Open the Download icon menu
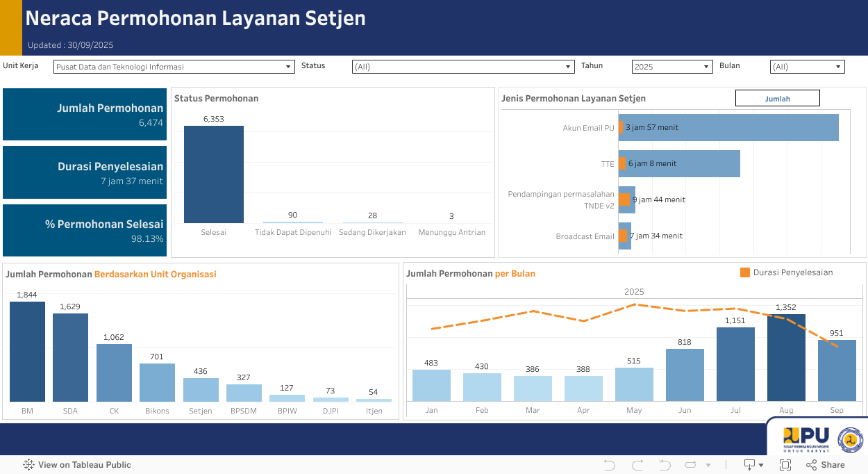This screenshot has width=868, height=474. [753, 465]
